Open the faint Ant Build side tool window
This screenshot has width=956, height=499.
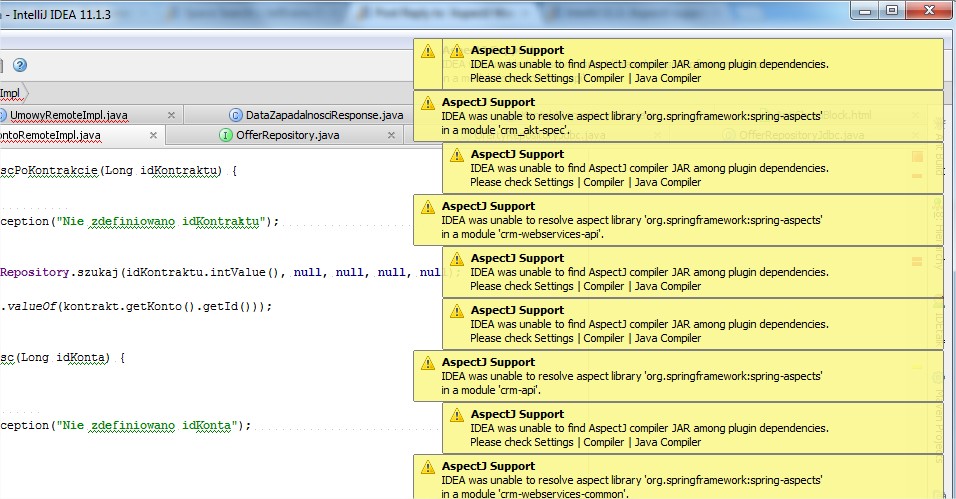pos(938,146)
